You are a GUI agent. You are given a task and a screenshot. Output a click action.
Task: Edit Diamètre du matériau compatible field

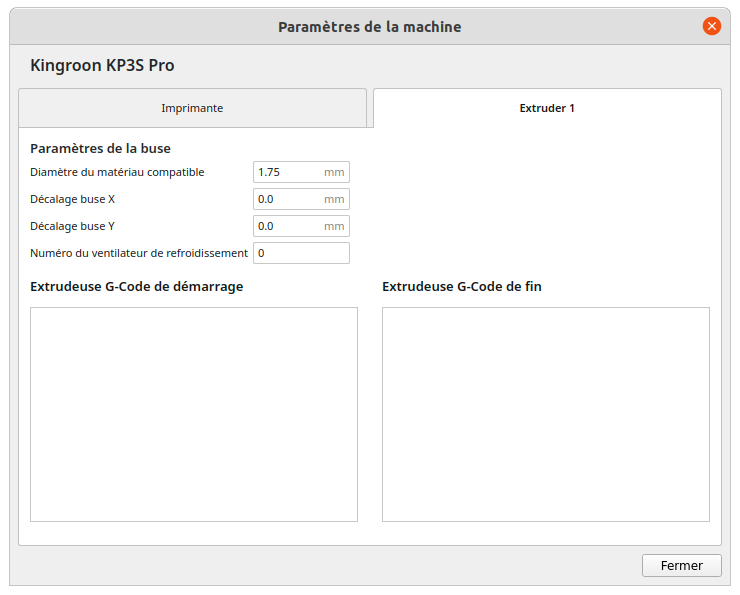[302, 172]
